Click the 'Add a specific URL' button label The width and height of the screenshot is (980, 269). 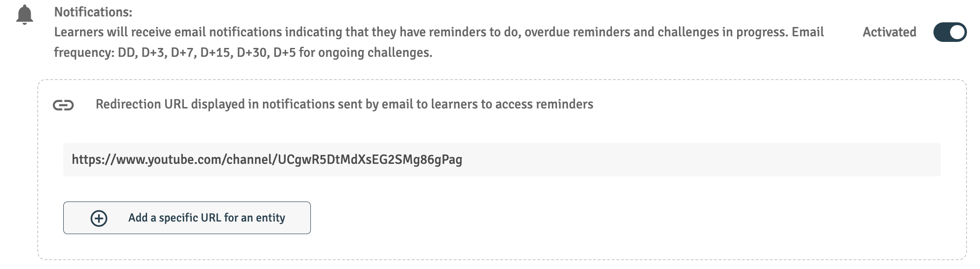click(x=207, y=218)
